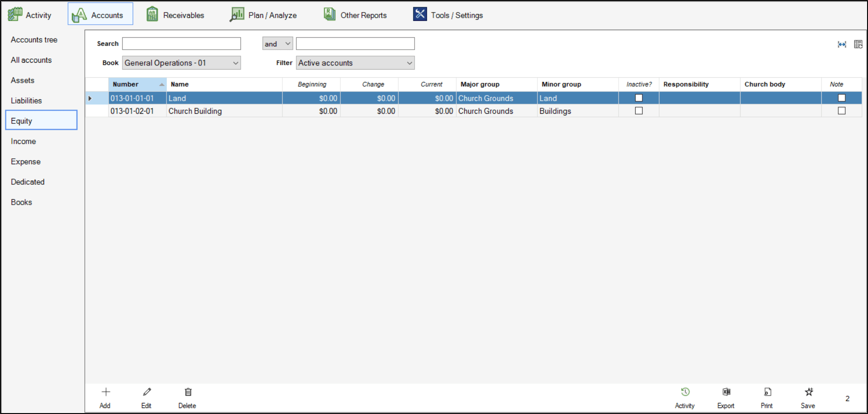Screen dimensions: 868x414
Task: Select account number 013-01-02-01 cell
Action: (x=137, y=111)
